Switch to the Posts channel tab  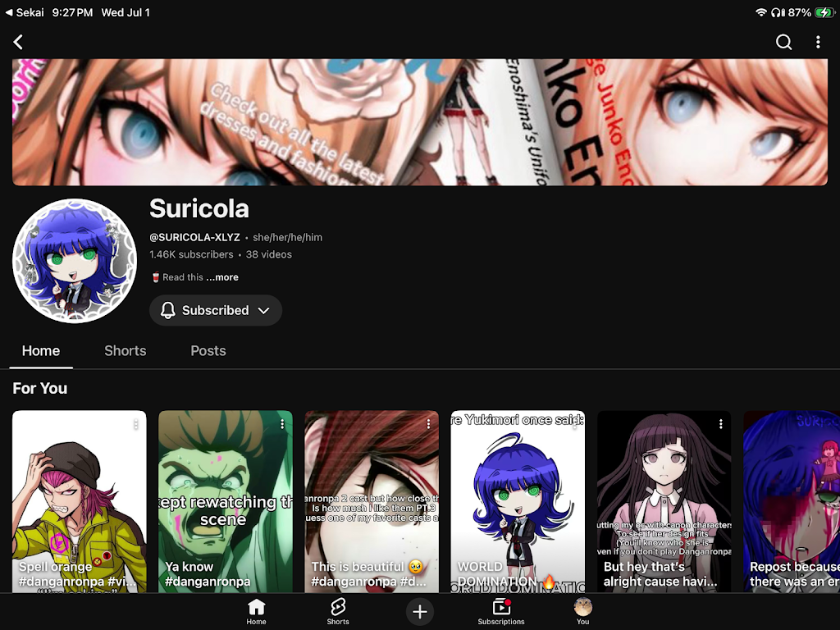click(208, 351)
